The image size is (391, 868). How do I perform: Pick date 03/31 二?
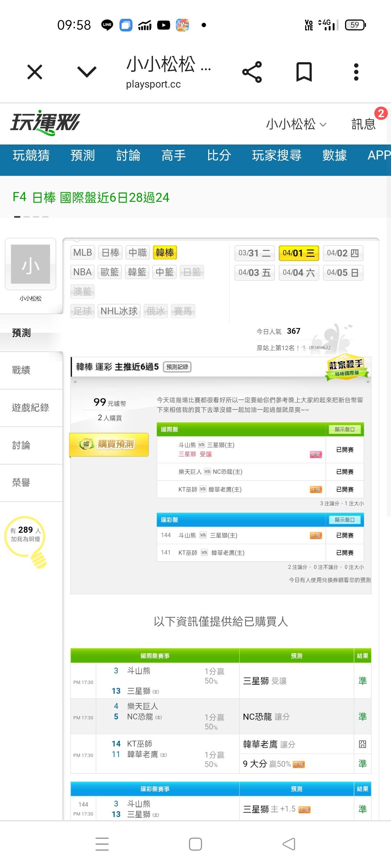[255, 253]
